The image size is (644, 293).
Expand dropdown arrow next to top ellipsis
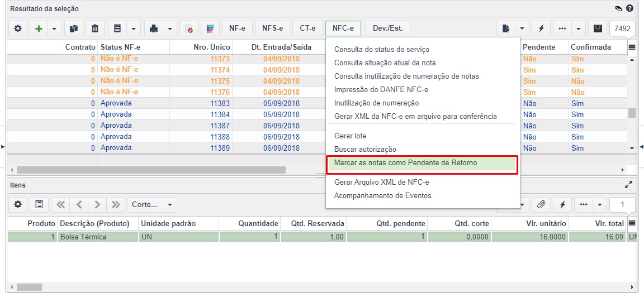(x=578, y=28)
